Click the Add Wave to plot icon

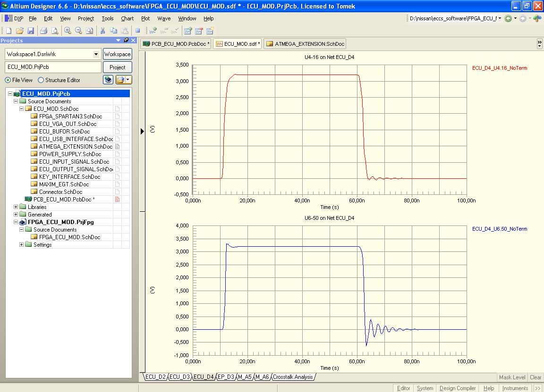(x=153, y=31)
